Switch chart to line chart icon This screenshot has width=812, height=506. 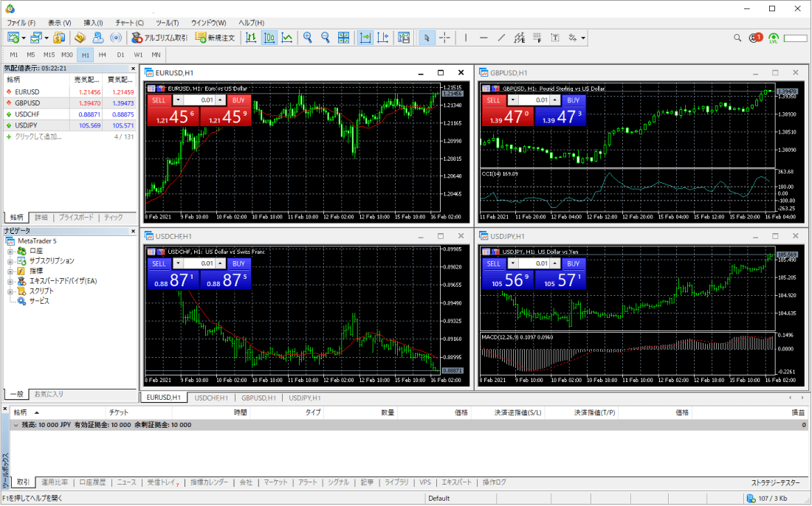[x=287, y=38]
